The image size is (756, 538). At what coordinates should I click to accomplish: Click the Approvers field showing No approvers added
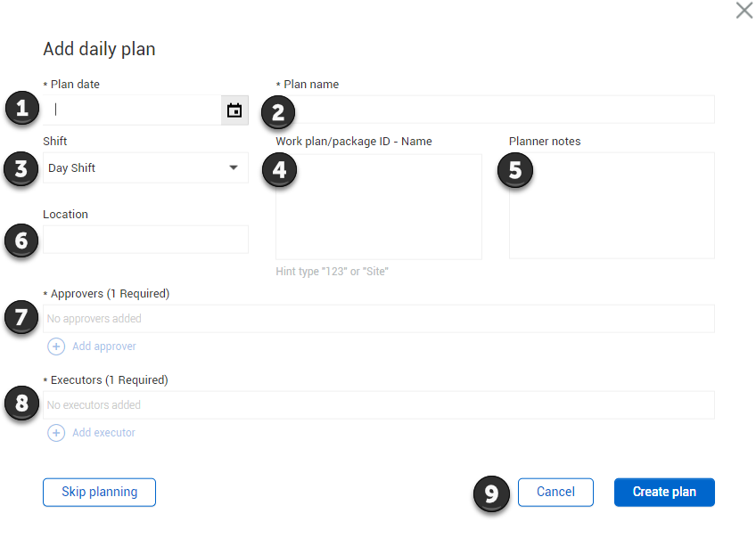[x=379, y=318]
